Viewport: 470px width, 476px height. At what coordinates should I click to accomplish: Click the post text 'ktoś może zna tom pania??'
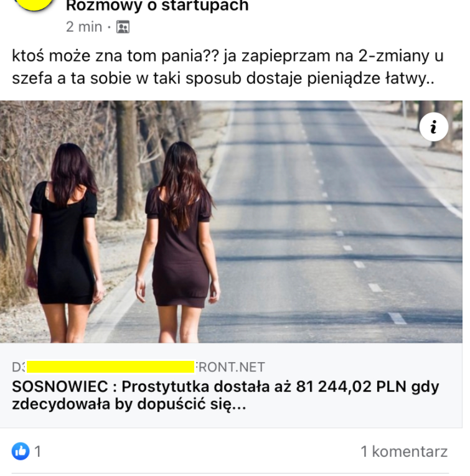[x=115, y=56]
